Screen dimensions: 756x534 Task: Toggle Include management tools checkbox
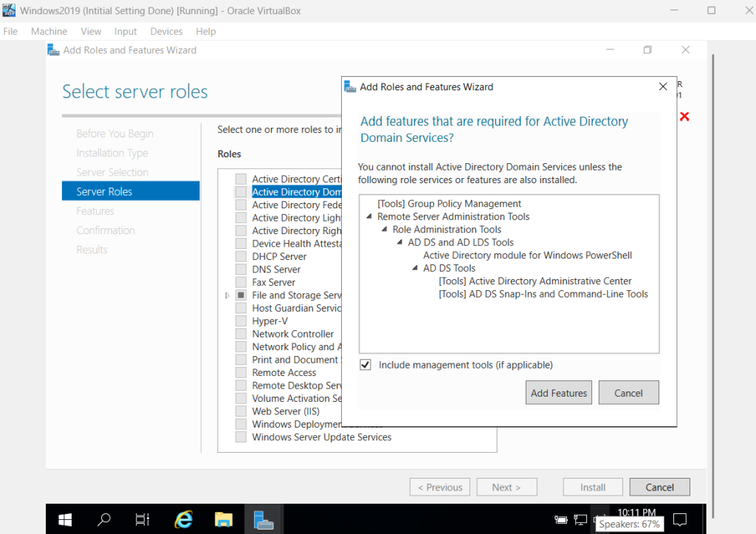coord(365,365)
